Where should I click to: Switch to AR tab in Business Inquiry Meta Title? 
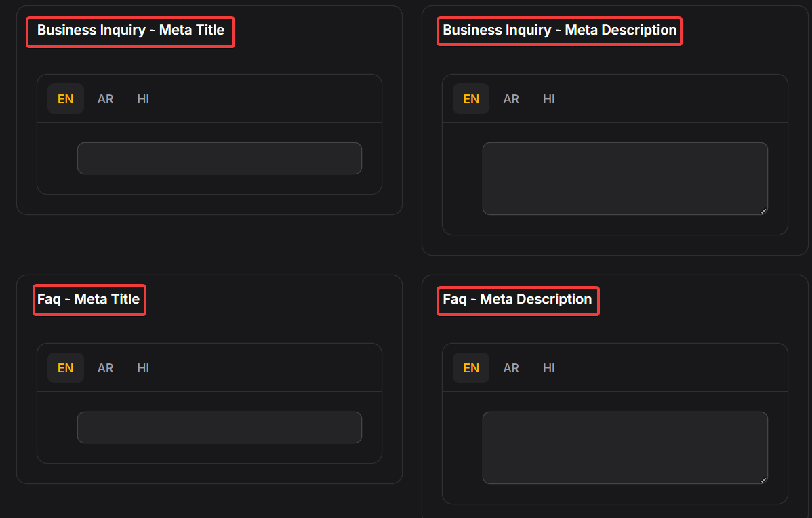coord(105,99)
